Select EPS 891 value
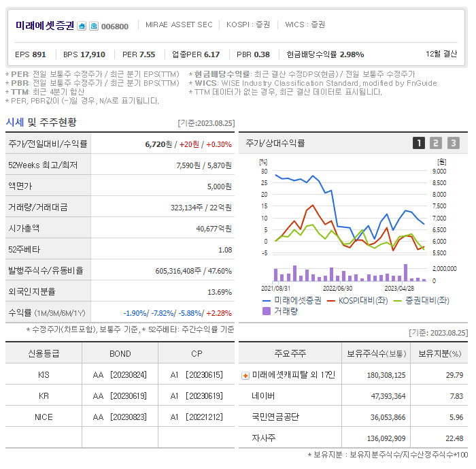 point(31,54)
